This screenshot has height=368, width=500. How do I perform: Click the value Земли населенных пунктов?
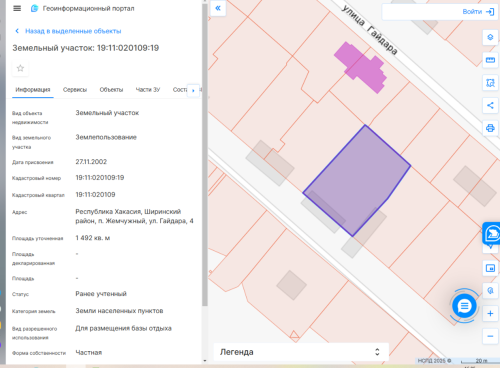pyautogui.click(x=119, y=311)
